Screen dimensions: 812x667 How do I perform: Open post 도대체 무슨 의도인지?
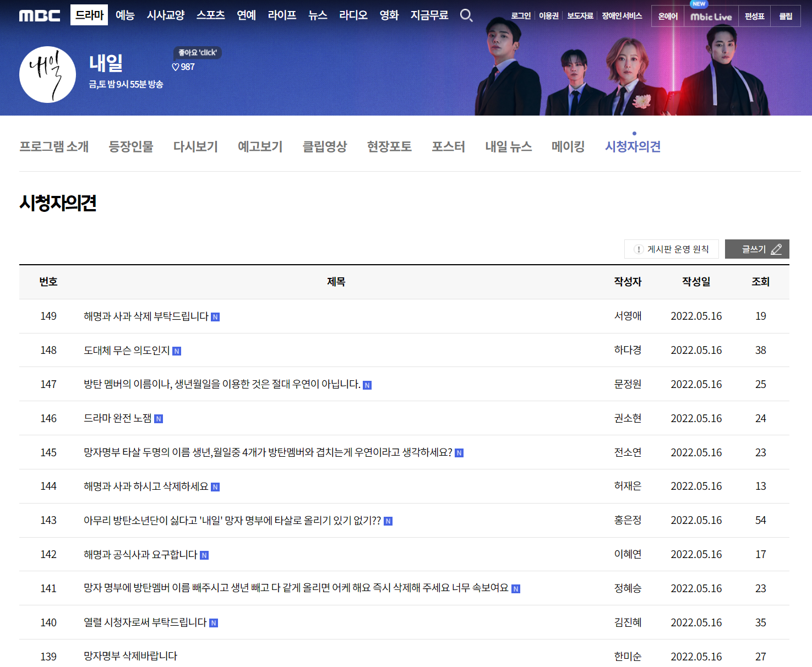[127, 351]
